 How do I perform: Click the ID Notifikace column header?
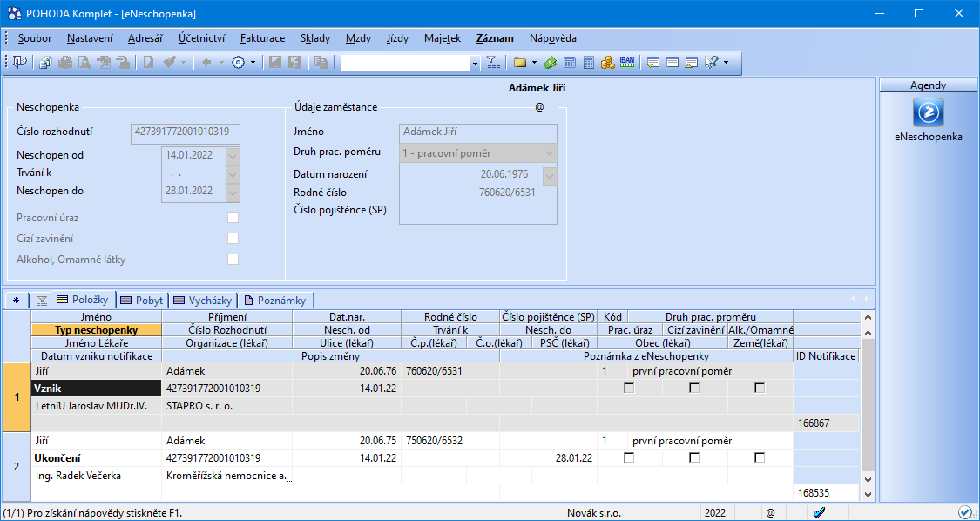click(x=827, y=355)
